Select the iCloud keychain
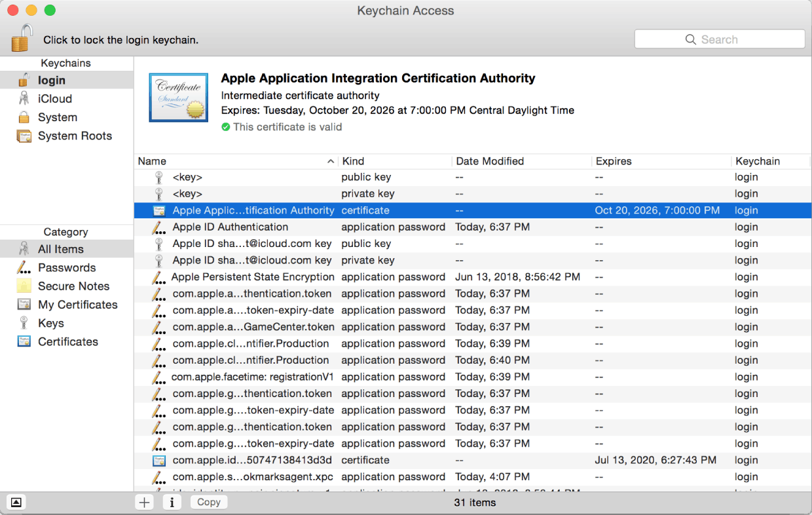Image resolution: width=812 pixels, height=515 pixels. pos(67,99)
